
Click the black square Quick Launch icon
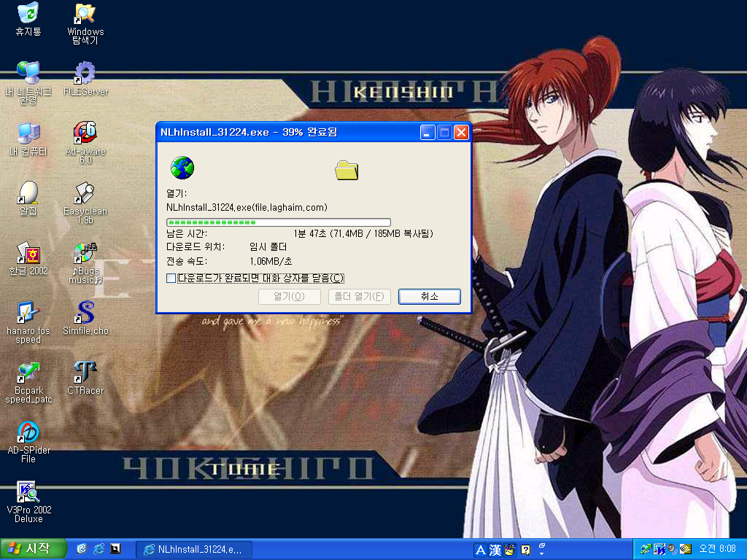point(115,549)
